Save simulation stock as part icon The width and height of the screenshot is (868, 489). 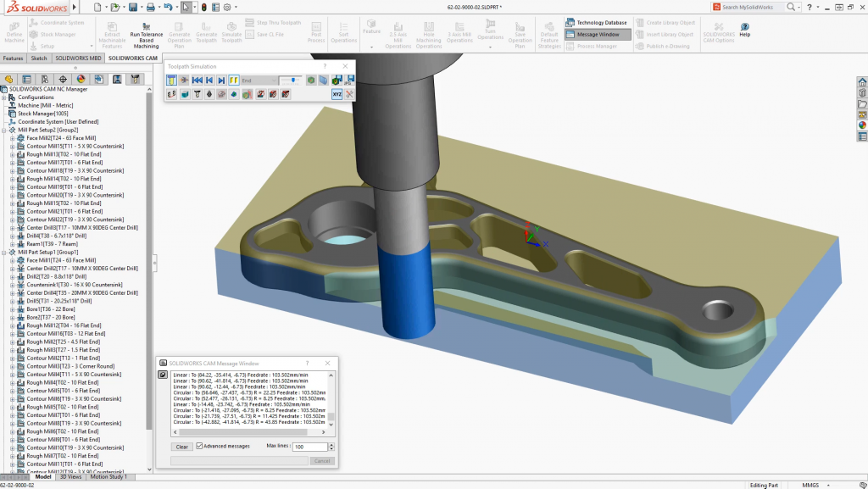click(x=337, y=81)
